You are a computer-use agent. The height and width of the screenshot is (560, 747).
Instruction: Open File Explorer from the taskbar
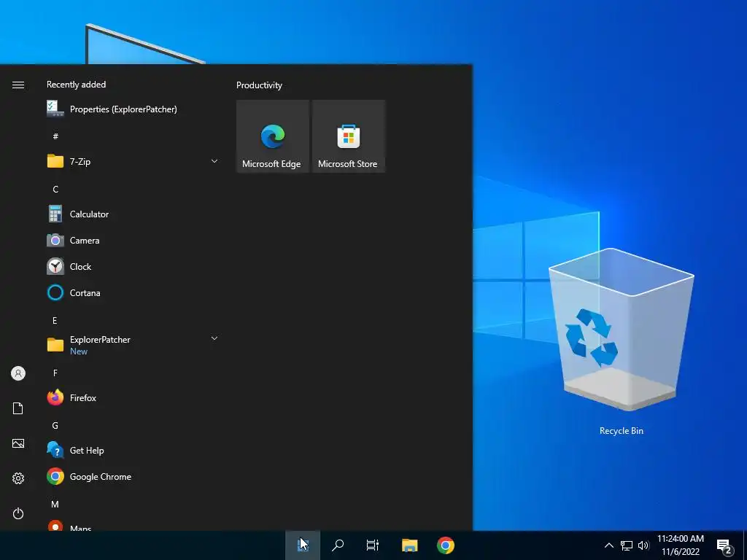tap(410, 545)
